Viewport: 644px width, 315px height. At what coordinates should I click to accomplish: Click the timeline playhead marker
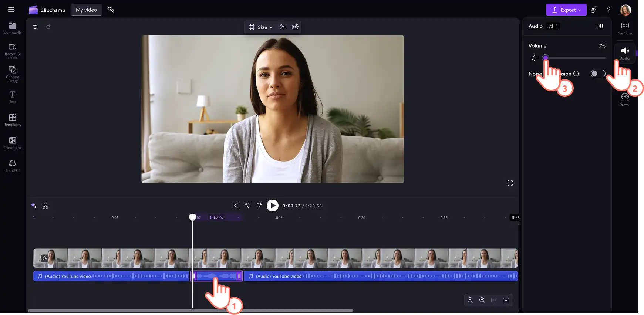click(192, 217)
